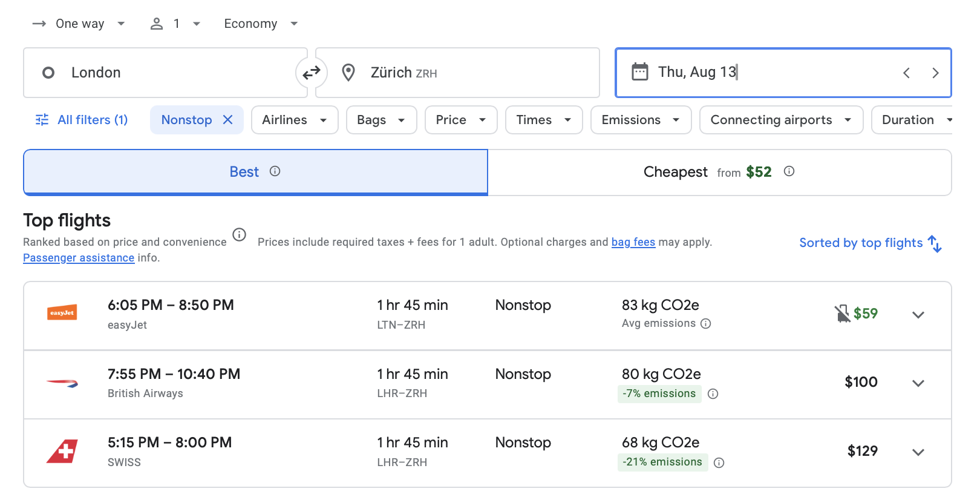Screen dimensions: 980x500
Task: Open the One way trip type dropdown
Action: [79, 24]
